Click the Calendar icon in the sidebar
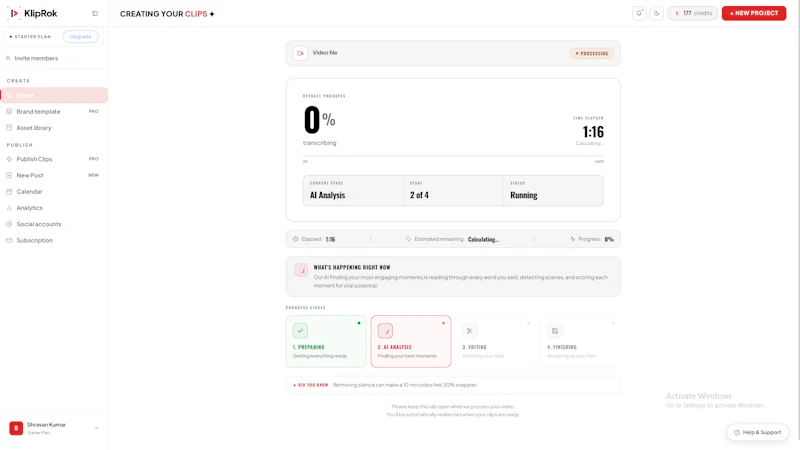The width and height of the screenshot is (800, 450). [9, 191]
